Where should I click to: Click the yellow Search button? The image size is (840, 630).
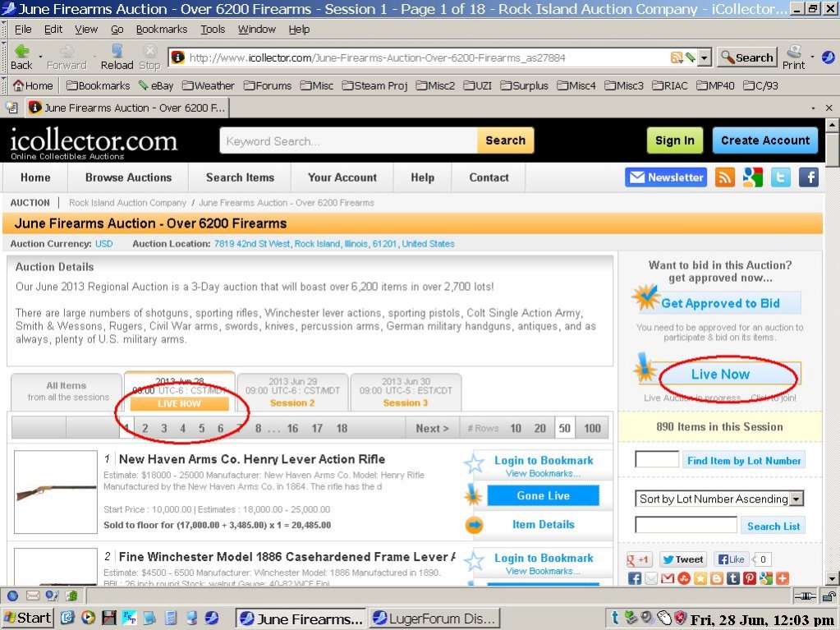click(505, 140)
